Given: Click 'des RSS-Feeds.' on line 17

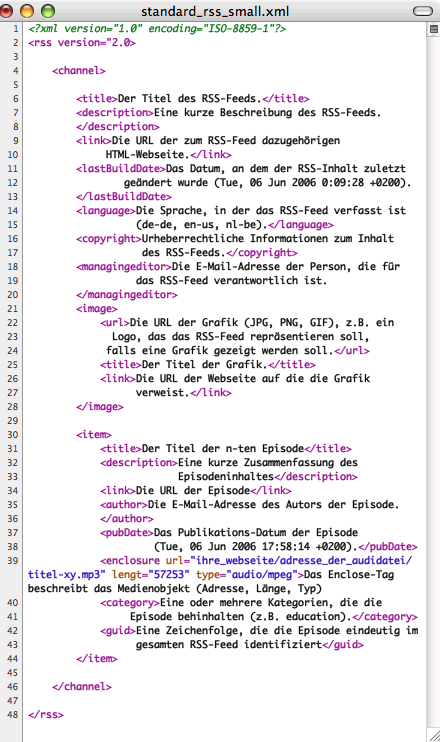Looking at the screenshot, I should pyautogui.click(x=184, y=253).
